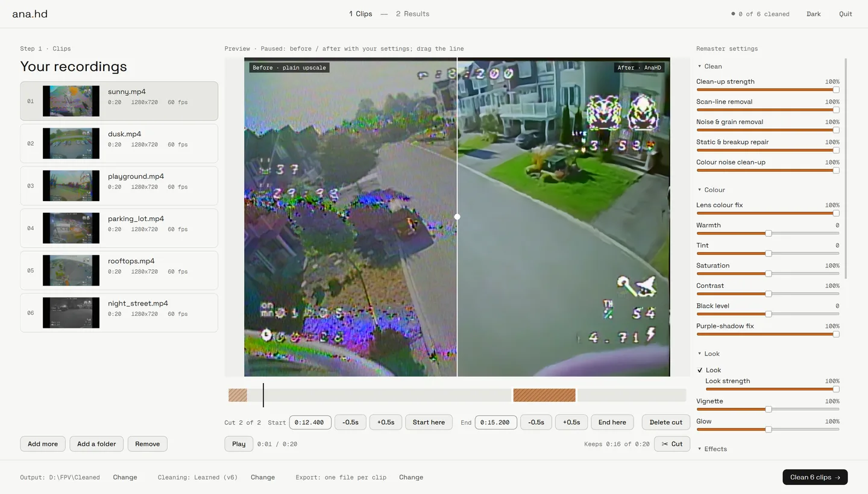Play the preview clip

(239, 444)
